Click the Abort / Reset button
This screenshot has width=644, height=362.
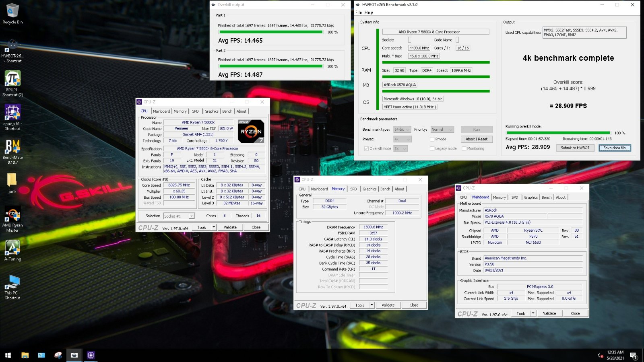pyautogui.click(x=477, y=139)
